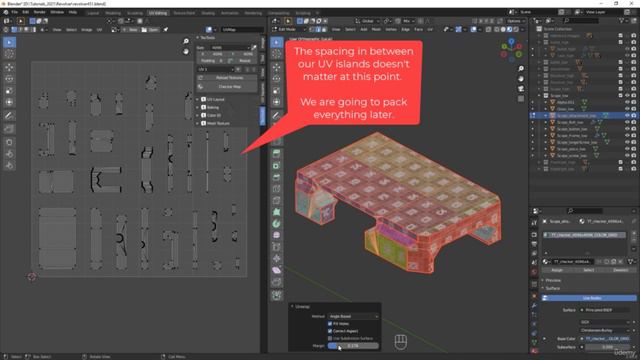Click the Use Nodes button
Screen dimensions: 640x360
[x=589, y=298]
